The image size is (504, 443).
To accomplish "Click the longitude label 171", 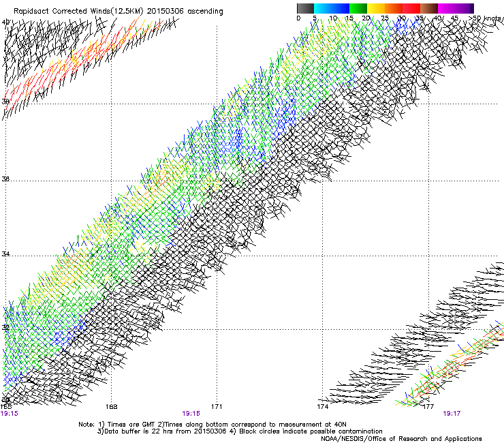I will [217, 407].
